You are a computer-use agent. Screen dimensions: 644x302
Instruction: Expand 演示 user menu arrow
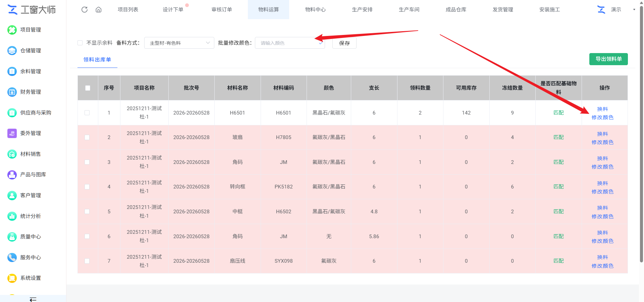coord(634,9)
